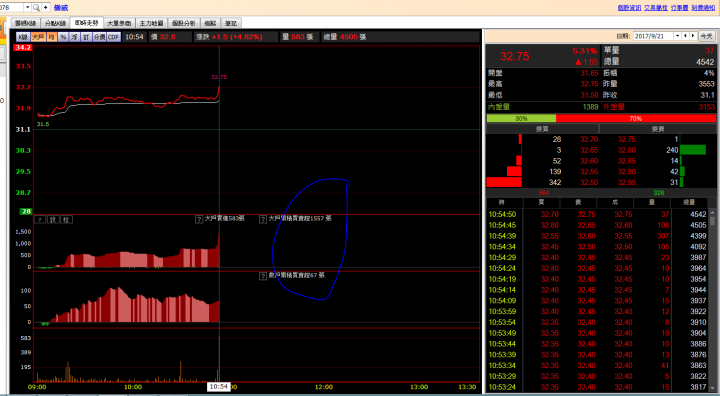
Task: Click the ? icon beside 大戶累積買賣超1557張
Action: point(263,219)
